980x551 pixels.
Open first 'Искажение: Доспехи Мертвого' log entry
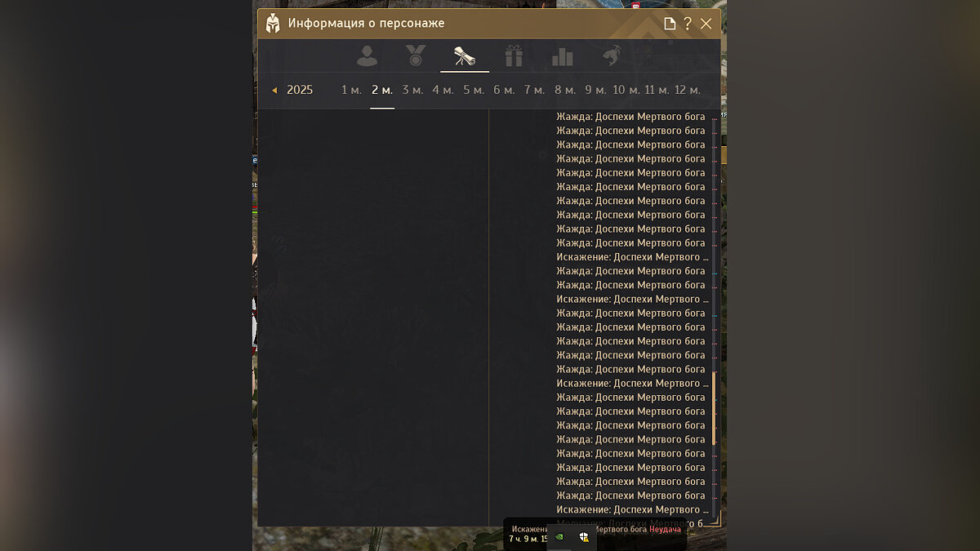[632, 257]
